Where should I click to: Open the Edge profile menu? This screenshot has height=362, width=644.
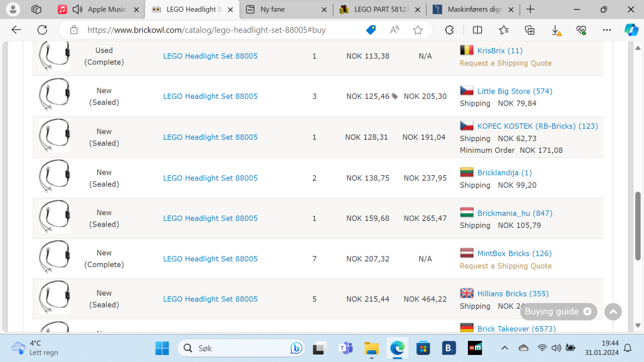[13, 10]
